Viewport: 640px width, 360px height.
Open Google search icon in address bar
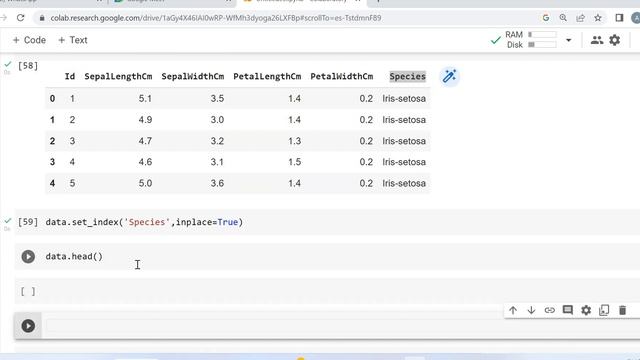[546, 18]
